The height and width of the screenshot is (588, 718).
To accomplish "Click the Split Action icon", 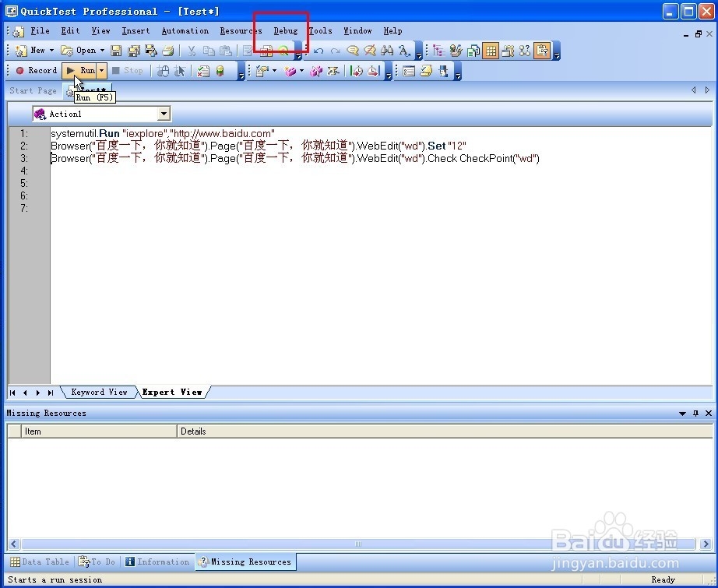I will point(316,71).
